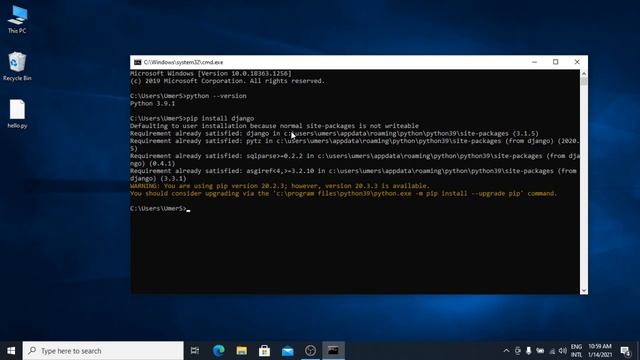Close the cmd.exe window
Screen dimensions: 640x360
(577, 62)
